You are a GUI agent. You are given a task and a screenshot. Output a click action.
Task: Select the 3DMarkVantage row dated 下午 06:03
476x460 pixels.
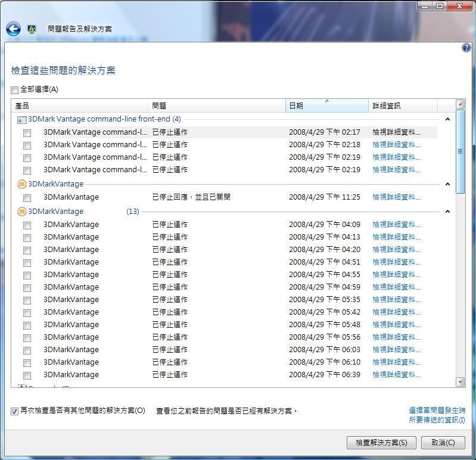coord(240,350)
